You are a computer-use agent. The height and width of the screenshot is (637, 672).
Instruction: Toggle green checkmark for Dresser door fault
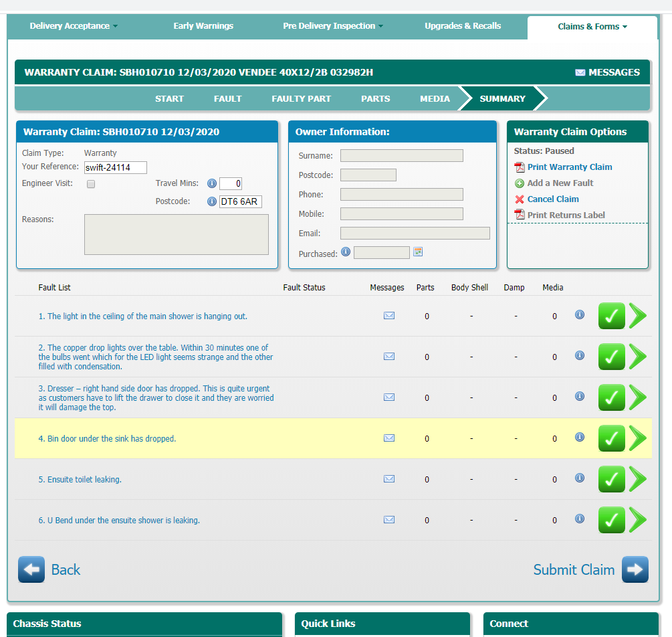click(x=611, y=397)
